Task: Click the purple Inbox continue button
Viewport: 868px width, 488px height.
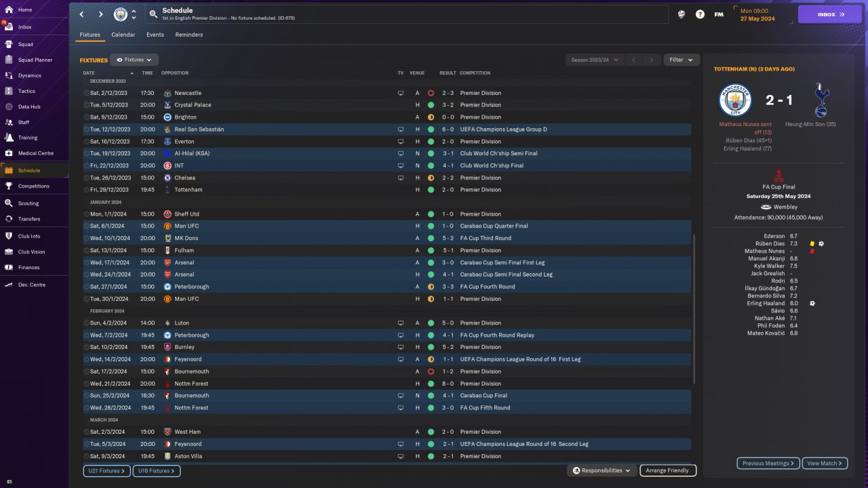Action: 830,14
